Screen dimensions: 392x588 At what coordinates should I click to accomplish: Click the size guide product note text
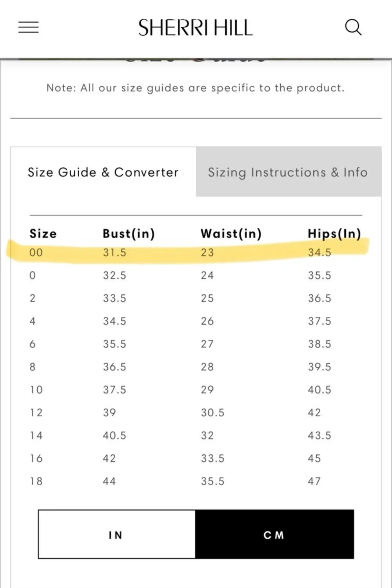195,88
